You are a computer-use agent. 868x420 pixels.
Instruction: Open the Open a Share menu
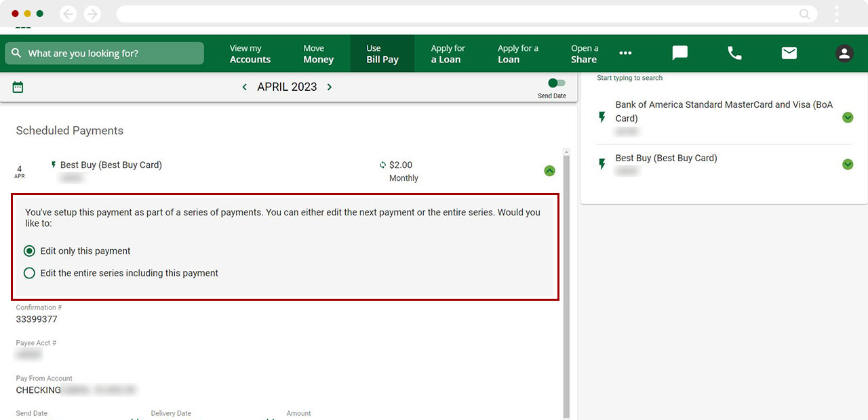[x=584, y=54]
